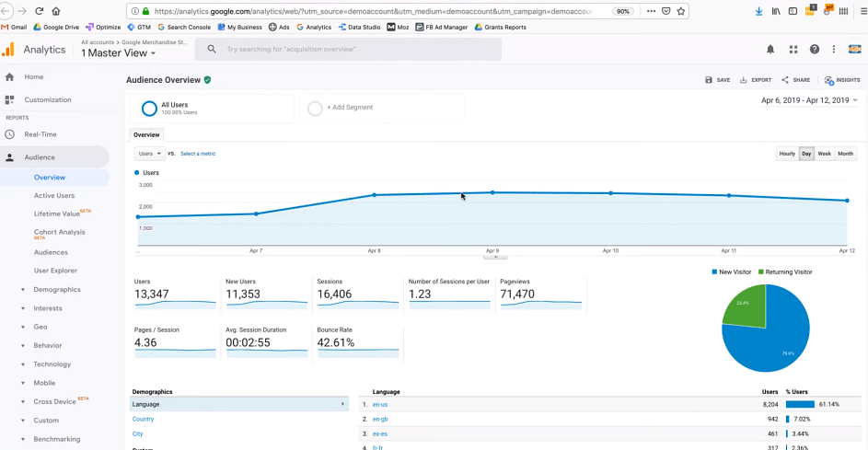
Task: Expand Benchmarking in the sidebar
Action: click(x=56, y=439)
